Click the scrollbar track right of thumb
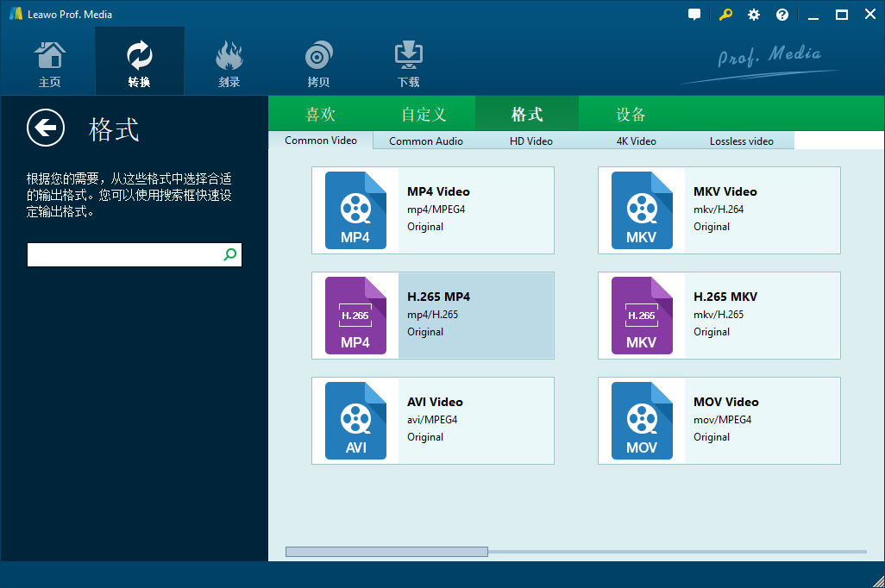The width and height of the screenshot is (885, 588). point(677,551)
